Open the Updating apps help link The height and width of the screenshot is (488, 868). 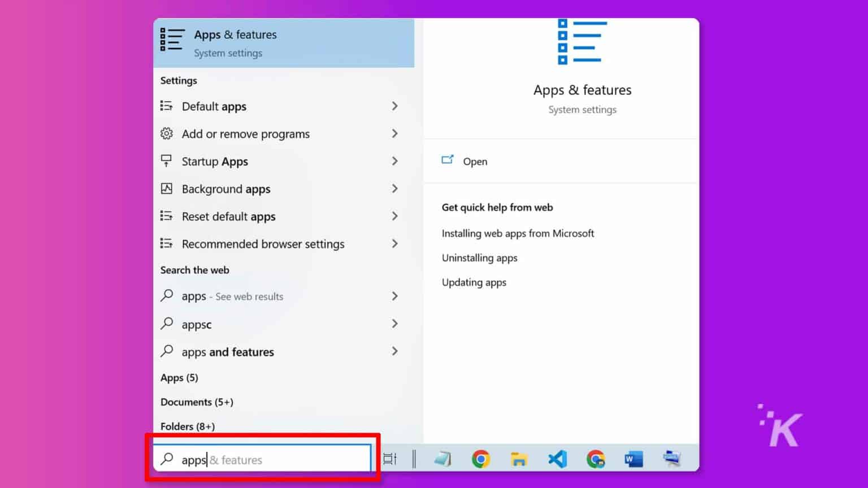(474, 282)
